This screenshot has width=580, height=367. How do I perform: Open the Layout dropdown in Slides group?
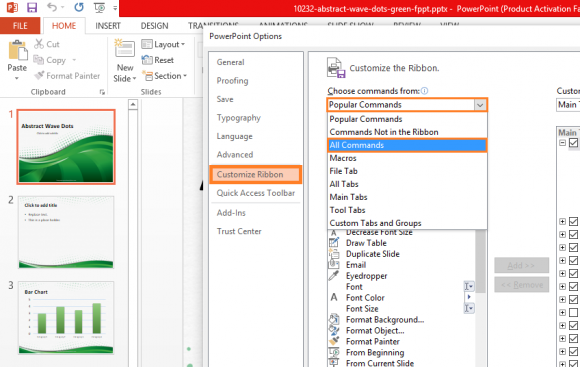pos(163,44)
